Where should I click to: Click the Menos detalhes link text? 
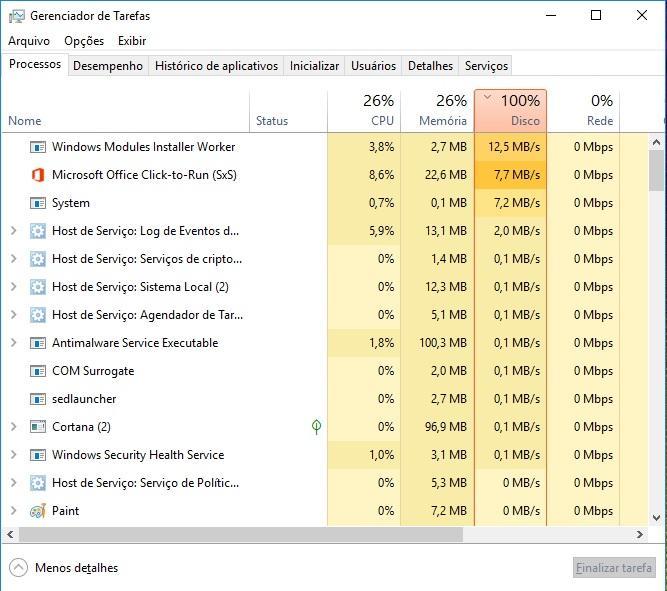pyautogui.click(x=77, y=568)
